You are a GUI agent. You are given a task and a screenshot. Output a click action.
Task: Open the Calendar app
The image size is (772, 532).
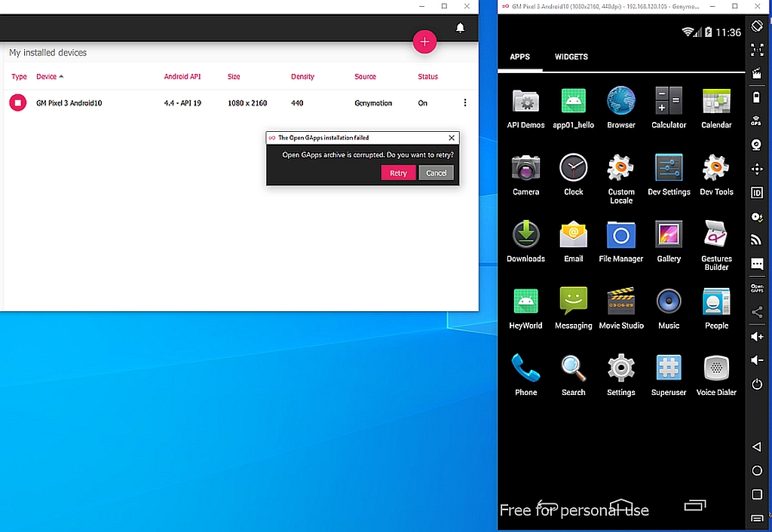click(x=716, y=108)
